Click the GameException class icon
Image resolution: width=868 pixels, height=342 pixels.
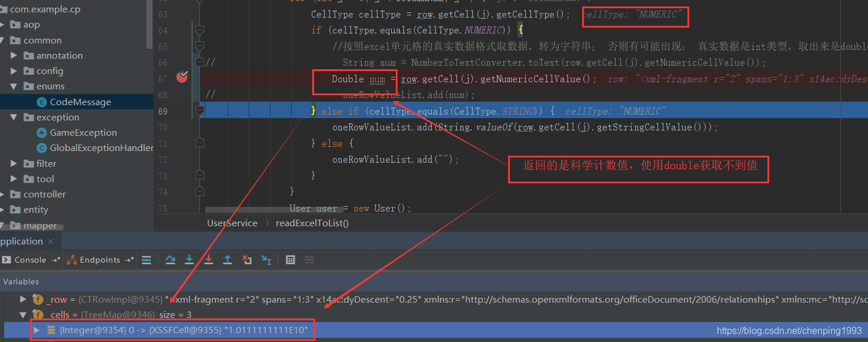[x=41, y=133]
